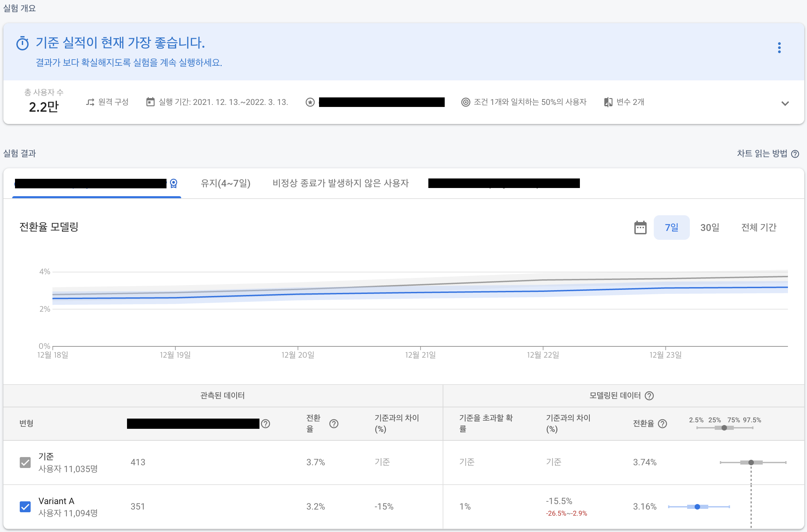Open the 차트 읽는 방법 link

coord(762,154)
